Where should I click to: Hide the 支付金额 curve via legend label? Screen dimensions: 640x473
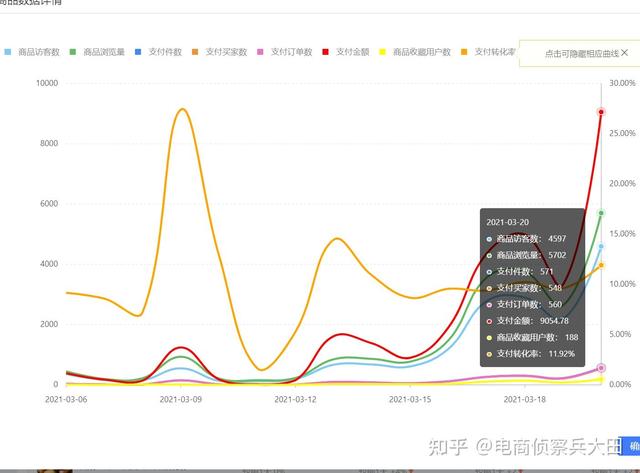353,52
